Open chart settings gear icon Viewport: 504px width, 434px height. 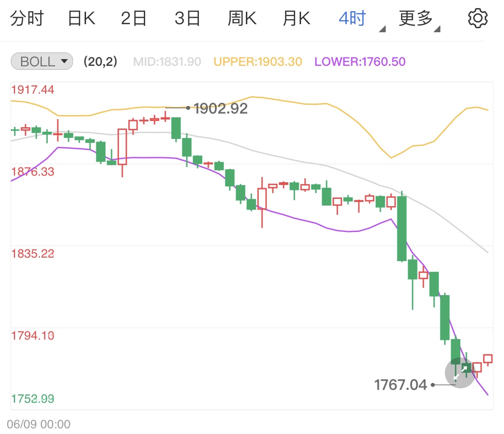point(478,19)
